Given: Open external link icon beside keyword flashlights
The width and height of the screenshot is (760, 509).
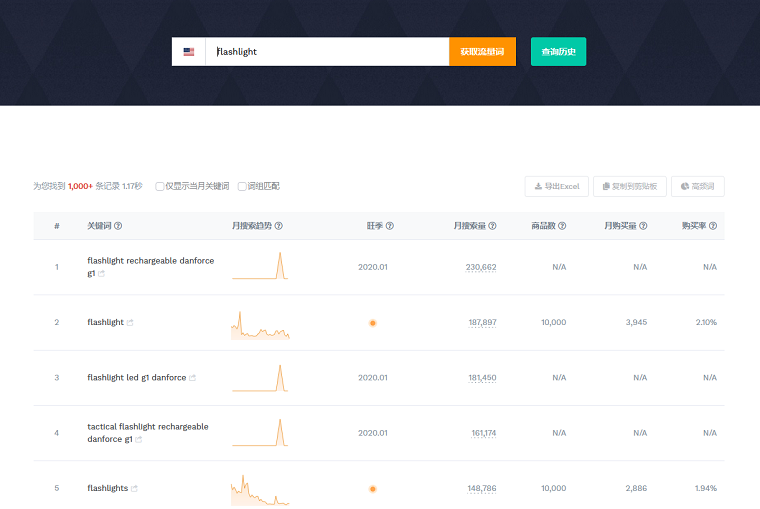Looking at the screenshot, I should [134, 489].
